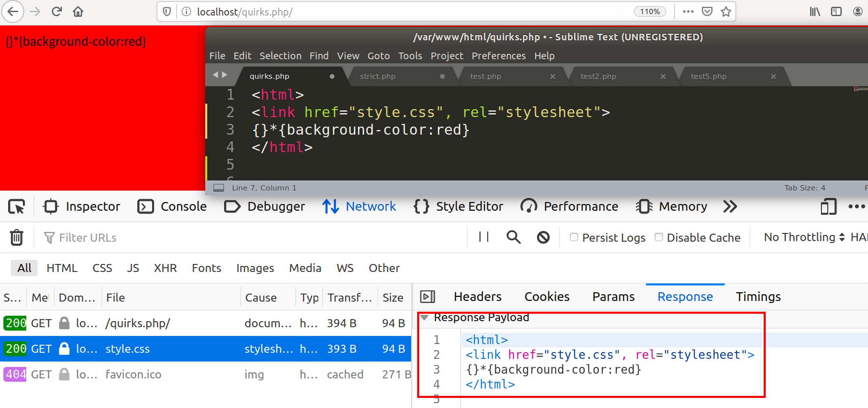Image resolution: width=868 pixels, height=408 pixels.
Task: Collapse the Response Payload section
Action: [x=424, y=318]
